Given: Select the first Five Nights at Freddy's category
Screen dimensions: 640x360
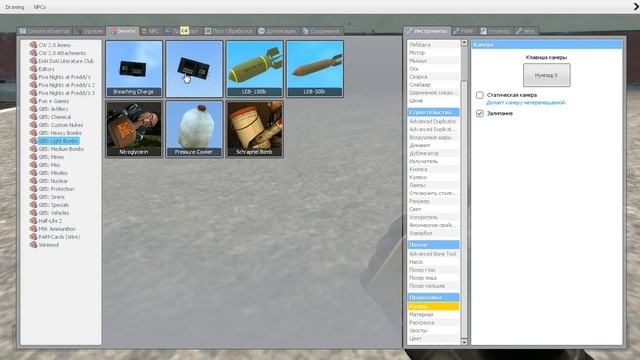Looking at the screenshot, I should [64, 77].
